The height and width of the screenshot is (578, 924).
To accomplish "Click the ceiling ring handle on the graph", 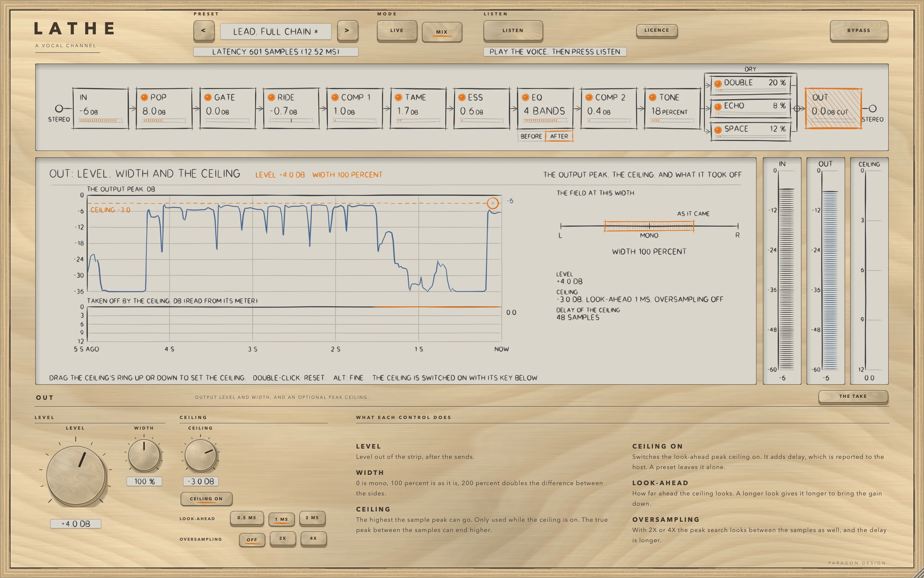I will coord(492,203).
